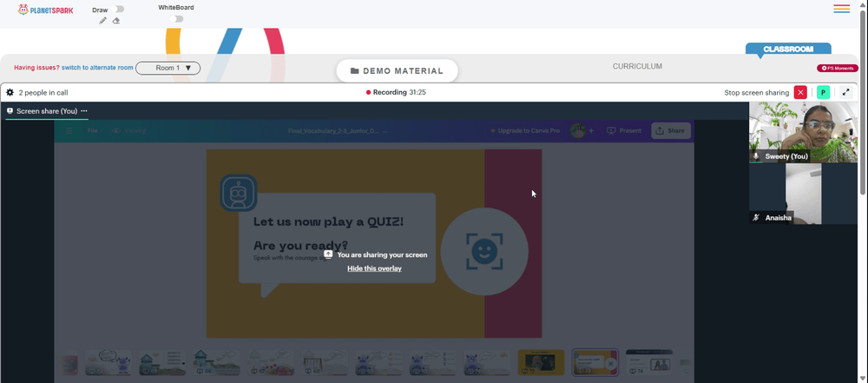Open the call settings gear
The image size is (868, 383).
pos(10,93)
